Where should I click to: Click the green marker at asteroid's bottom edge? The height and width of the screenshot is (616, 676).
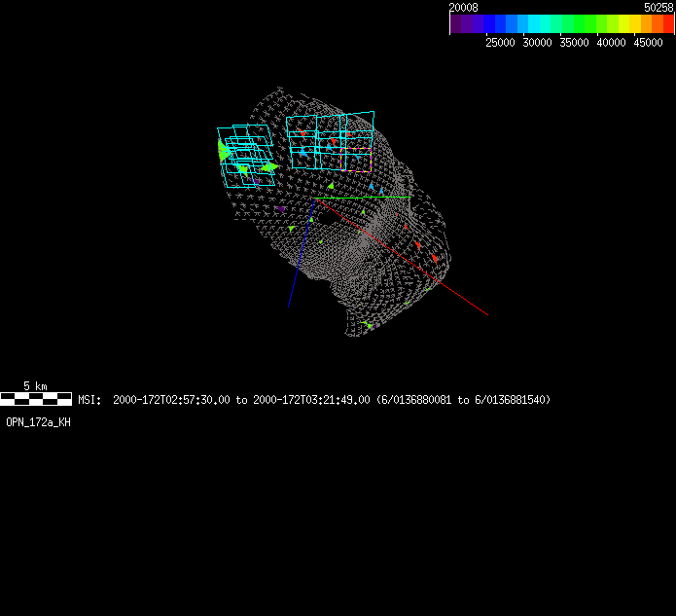coord(369,326)
